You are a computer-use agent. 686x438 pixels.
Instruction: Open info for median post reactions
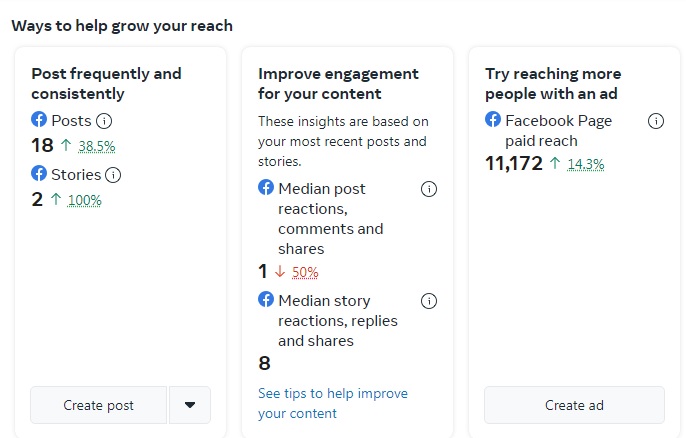click(429, 189)
